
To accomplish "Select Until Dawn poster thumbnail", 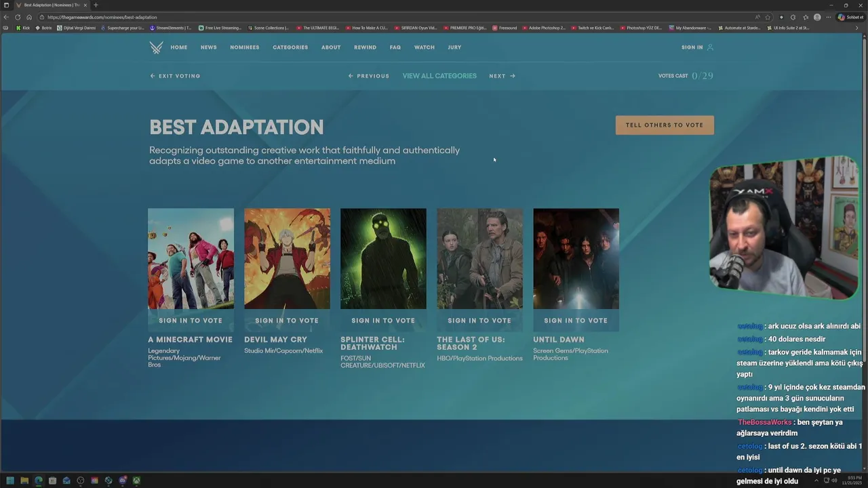I will [x=576, y=258].
